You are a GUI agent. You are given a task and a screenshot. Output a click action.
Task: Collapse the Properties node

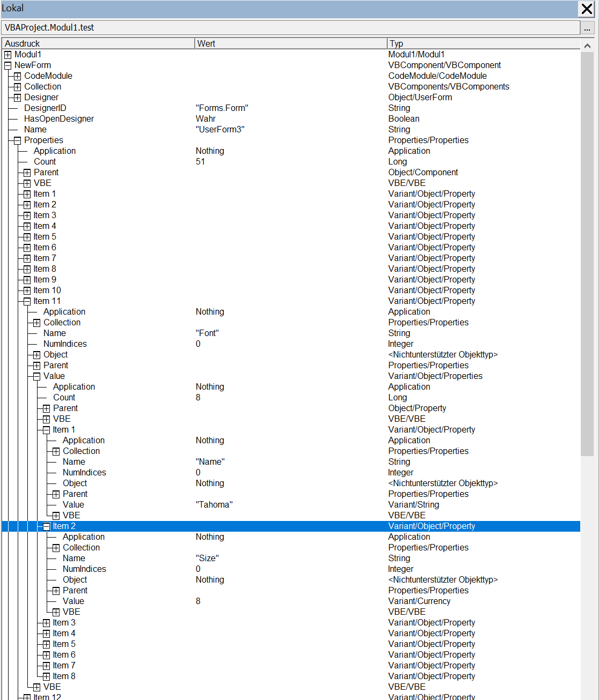pyautogui.click(x=17, y=140)
